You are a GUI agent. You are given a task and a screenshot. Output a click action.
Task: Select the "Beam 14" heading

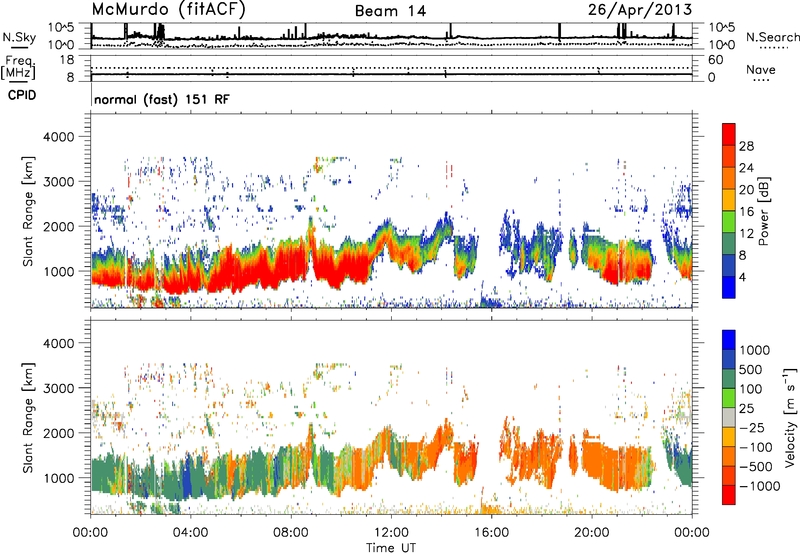coord(390,11)
